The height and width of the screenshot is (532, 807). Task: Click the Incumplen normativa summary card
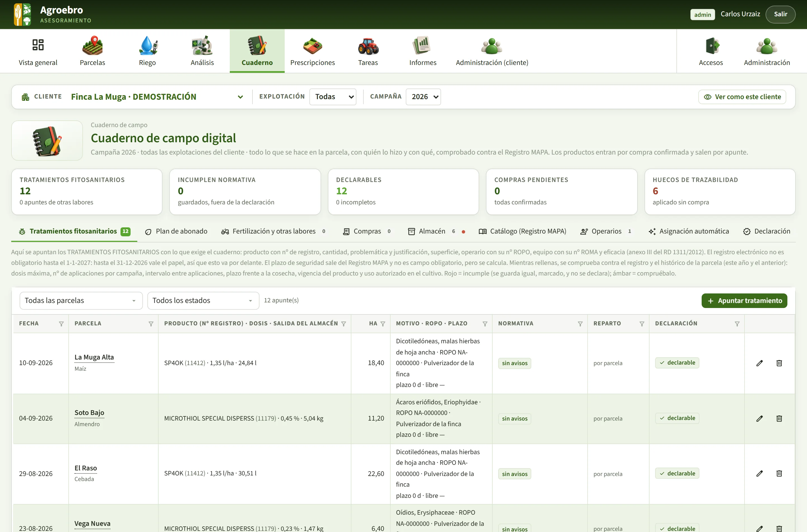pos(245,192)
